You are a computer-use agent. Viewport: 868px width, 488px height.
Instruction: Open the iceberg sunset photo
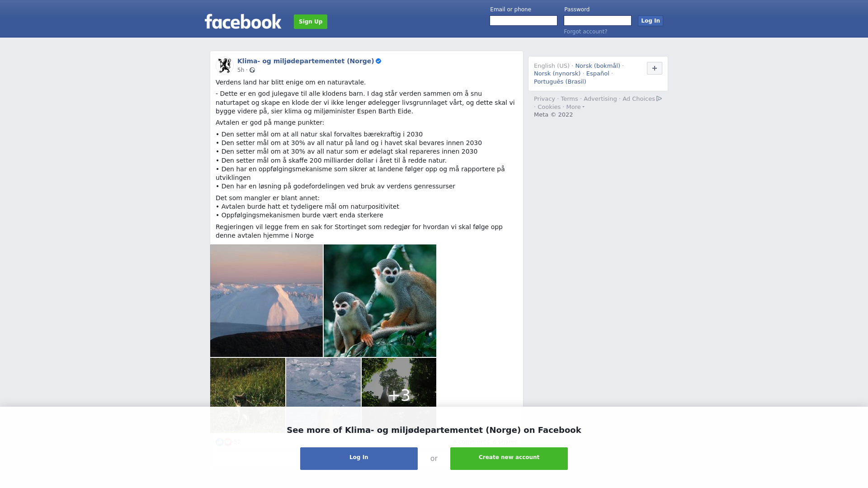point(266,300)
